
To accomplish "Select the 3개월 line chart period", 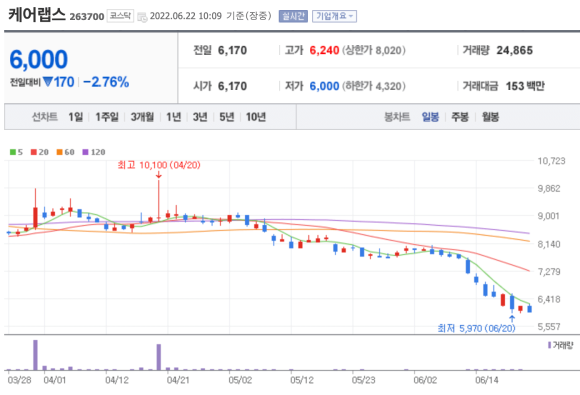I will click(142, 117).
